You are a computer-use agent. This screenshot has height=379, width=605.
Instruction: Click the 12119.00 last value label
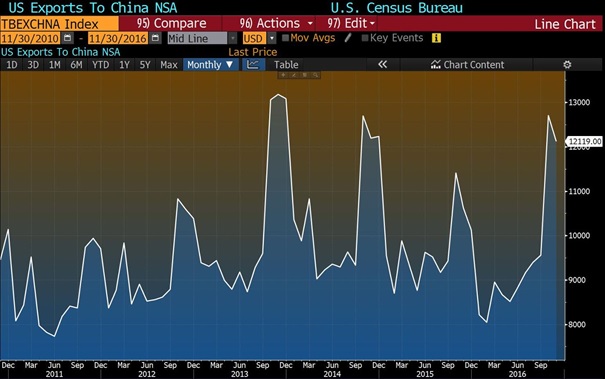click(585, 141)
